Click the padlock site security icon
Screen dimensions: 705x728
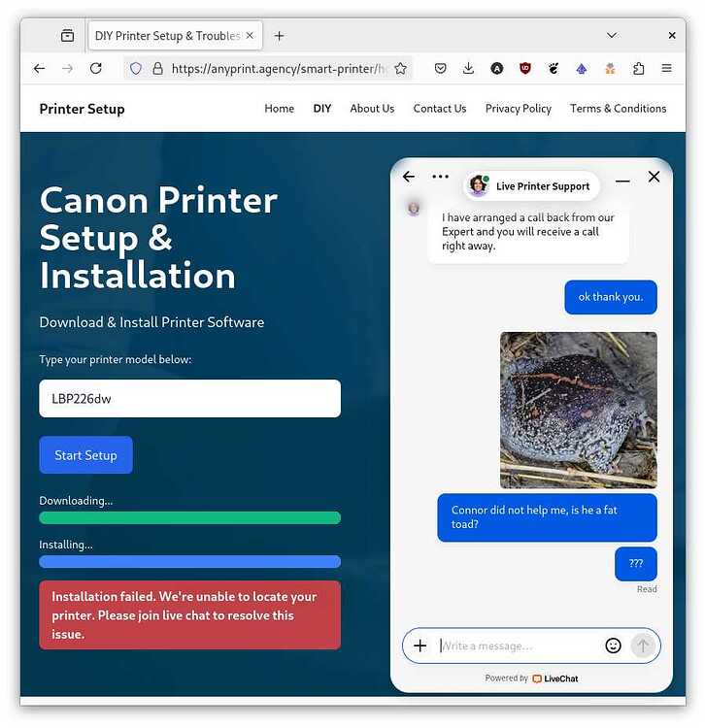(158, 69)
